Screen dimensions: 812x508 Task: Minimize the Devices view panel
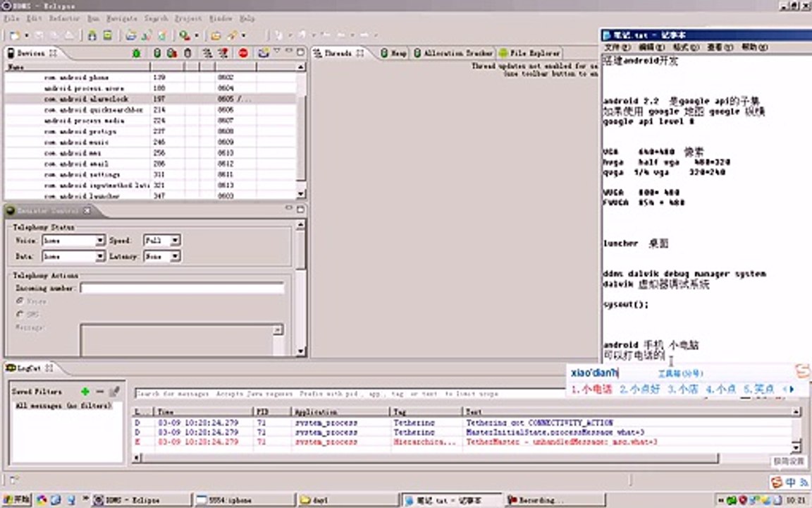[x=289, y=52]
